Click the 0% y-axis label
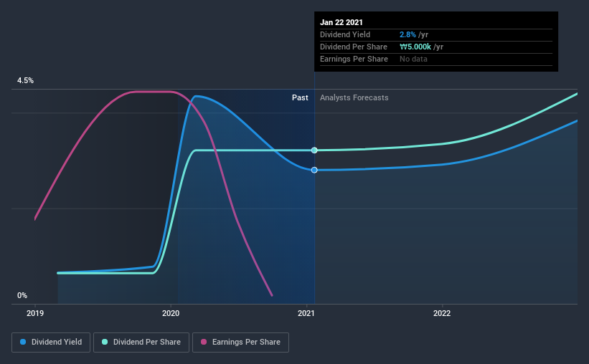Image resolution: width=589 pixels, height=364 pixels. [x=22, y=296]
